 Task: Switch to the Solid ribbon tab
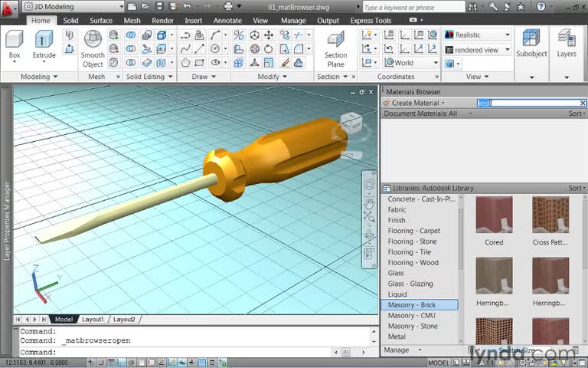pyautogui.click(x=70, y=21)
